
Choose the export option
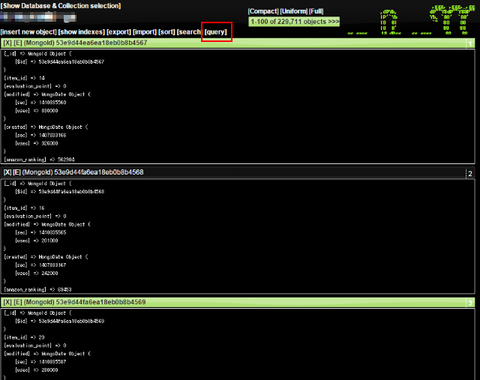click(x=119, y=32)
